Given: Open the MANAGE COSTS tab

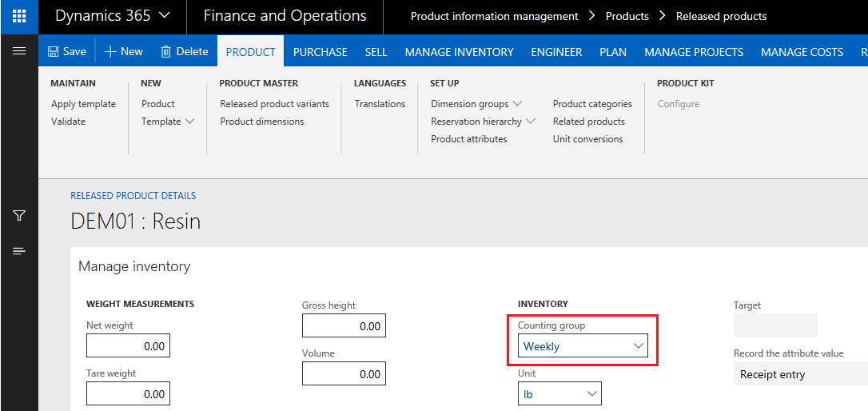Looking at the screenshot, I should pos(802,52).
